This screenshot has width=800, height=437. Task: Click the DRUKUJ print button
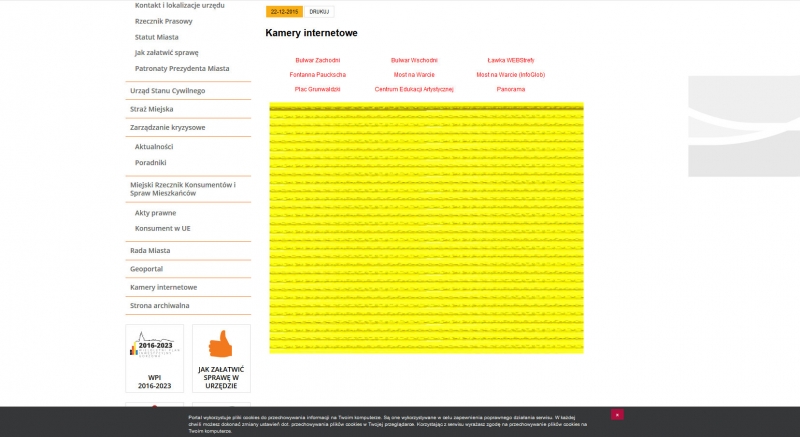[319, 12]
